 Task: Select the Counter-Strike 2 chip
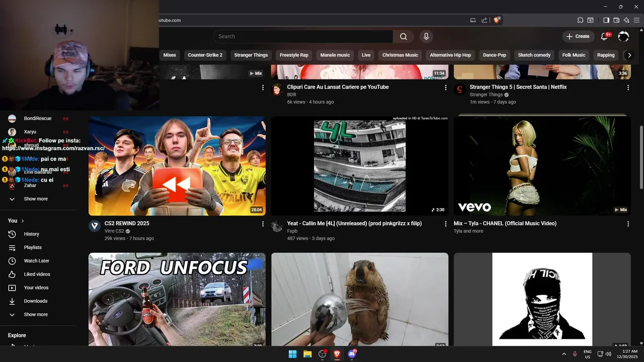(205, 55)
